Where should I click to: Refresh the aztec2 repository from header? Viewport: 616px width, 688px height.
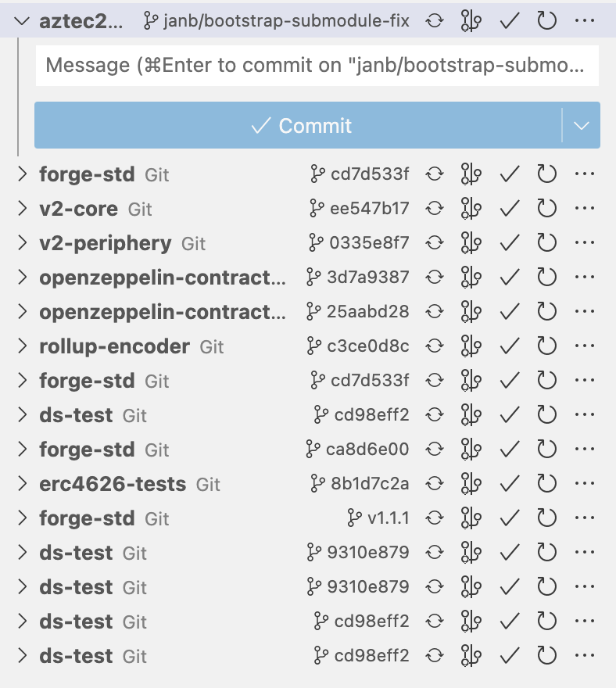[548, 21]
